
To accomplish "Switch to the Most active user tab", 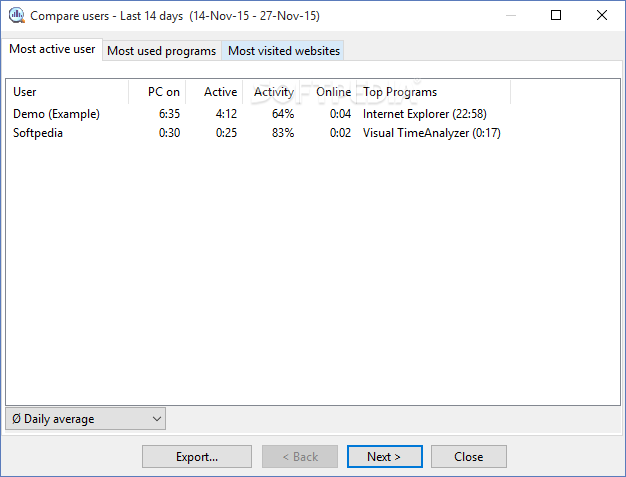I will pyautogui.click(x=52, y=49).
